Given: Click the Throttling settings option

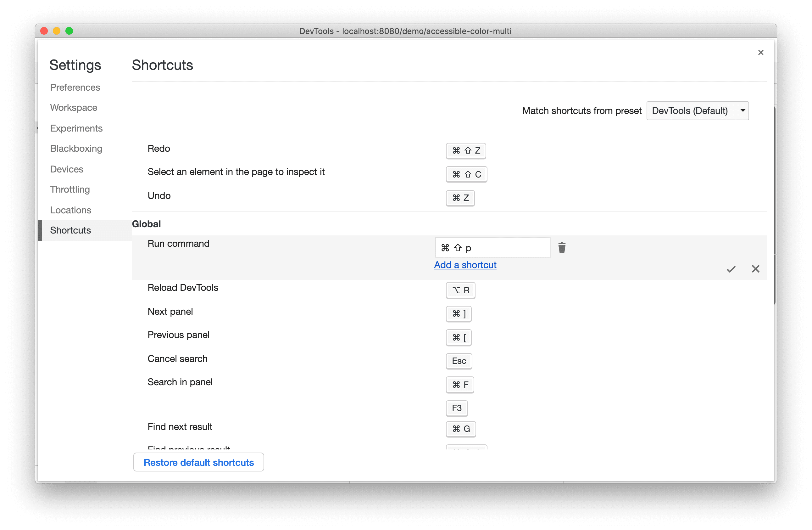Looking at the screenshot, I should tap(70, 189).
